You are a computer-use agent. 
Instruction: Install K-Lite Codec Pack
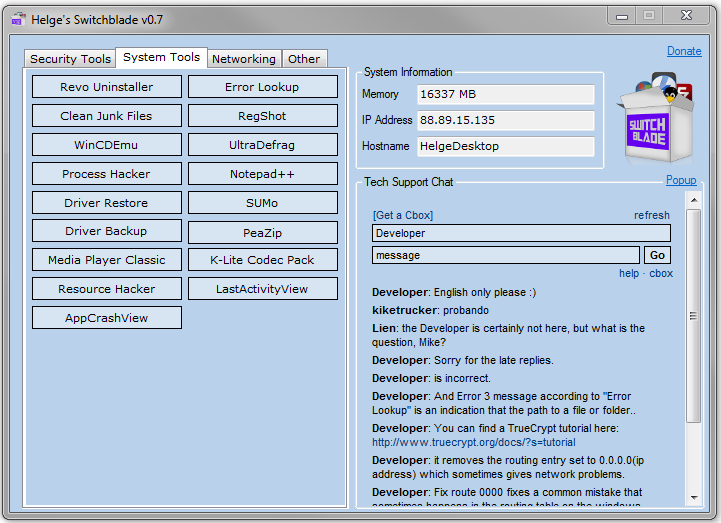click(x=262, y=260)
